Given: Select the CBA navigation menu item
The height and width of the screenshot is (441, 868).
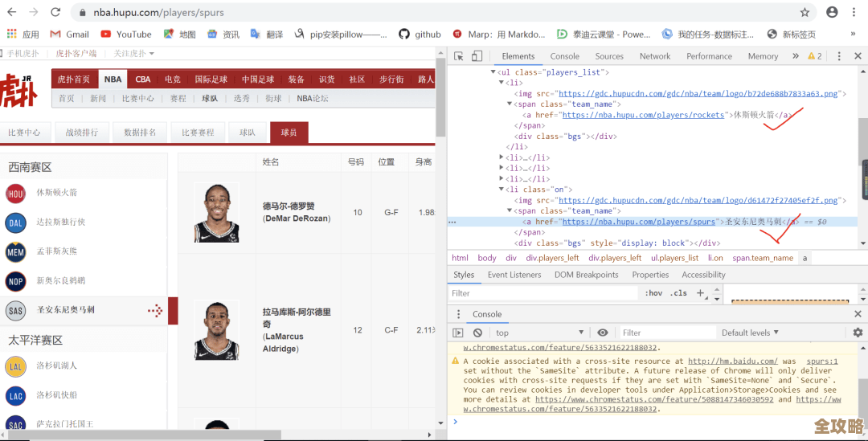Looking at the screenshot, I should click(143, 80).
